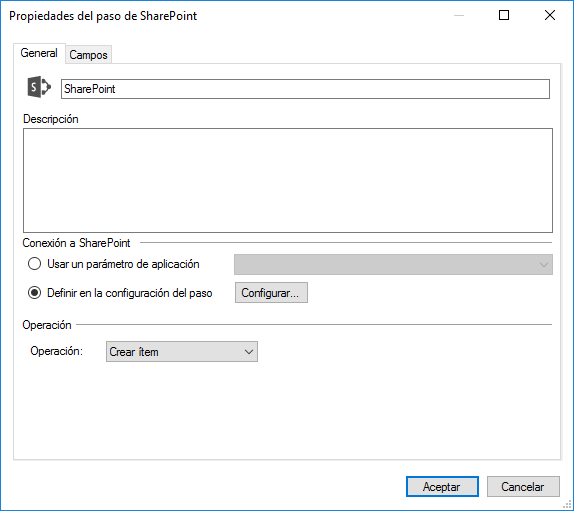Open the application parameter dropdown

click(x=393, y=265)
